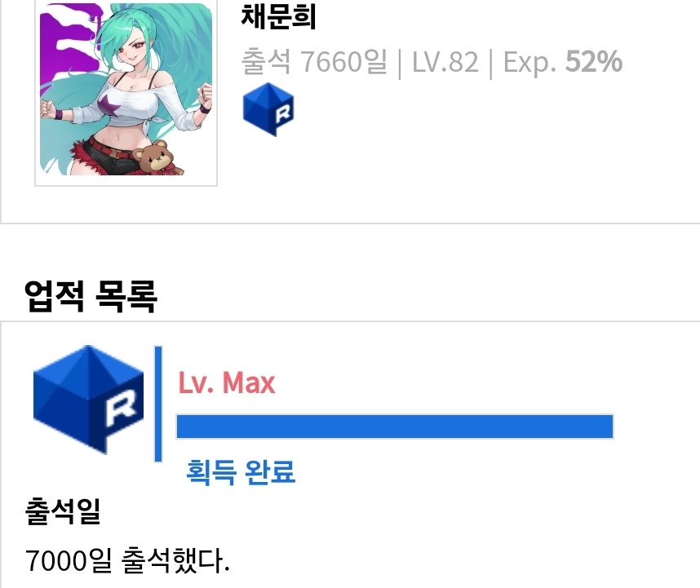
Task: Click the 출석 7660일 attendance text
Action: coord(314,61)
